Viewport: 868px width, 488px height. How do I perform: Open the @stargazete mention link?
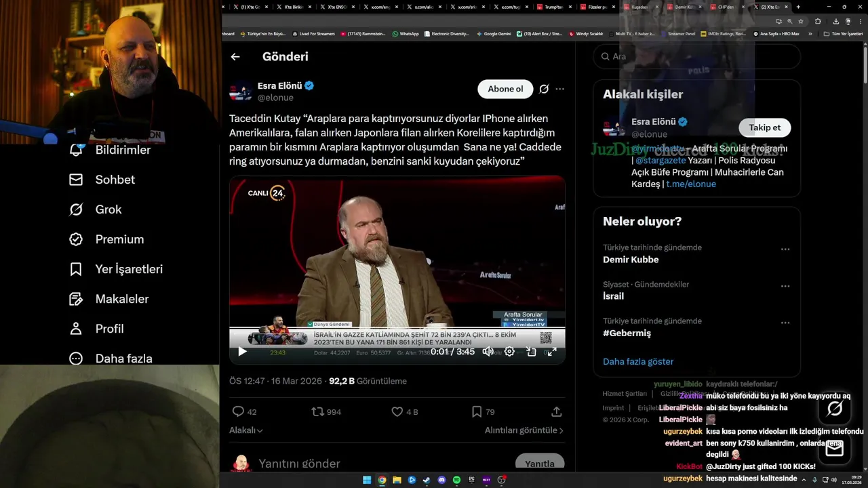tap(660, 161)
